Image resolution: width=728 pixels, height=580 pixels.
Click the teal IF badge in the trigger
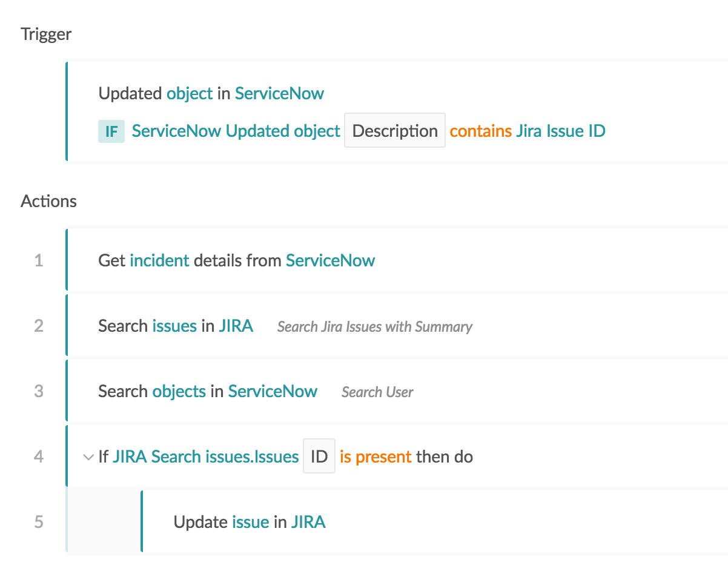coord(111,131)
